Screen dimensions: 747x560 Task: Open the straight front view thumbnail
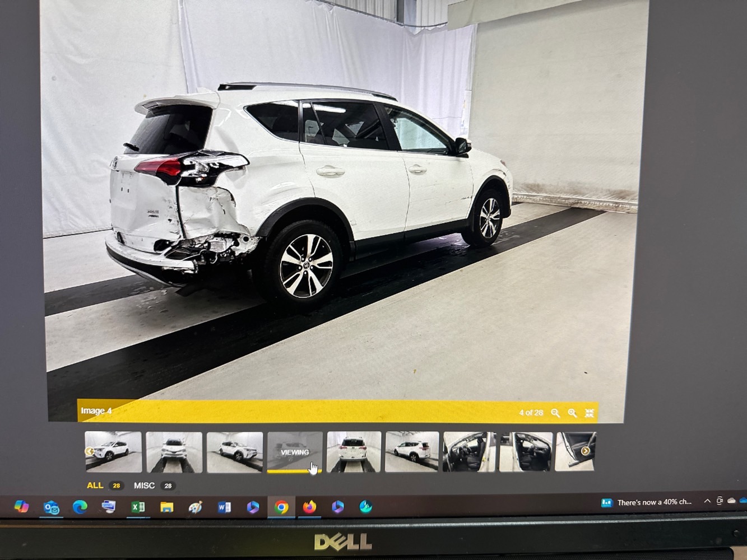pos(174,452)
